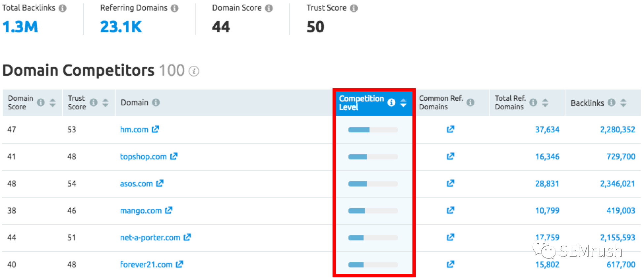
Task: Open forever21.com external link icon
Action: coord(179,264)
